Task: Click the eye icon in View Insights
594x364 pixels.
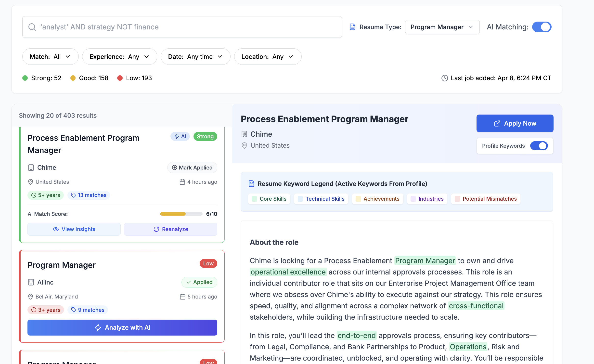Action: [56, 229]
